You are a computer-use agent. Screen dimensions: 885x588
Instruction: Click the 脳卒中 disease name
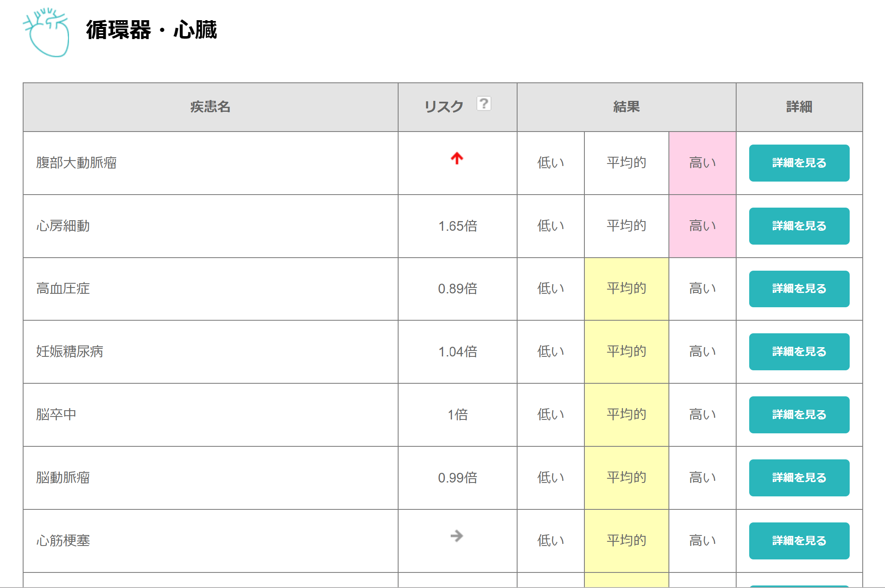tap(56, 415)
